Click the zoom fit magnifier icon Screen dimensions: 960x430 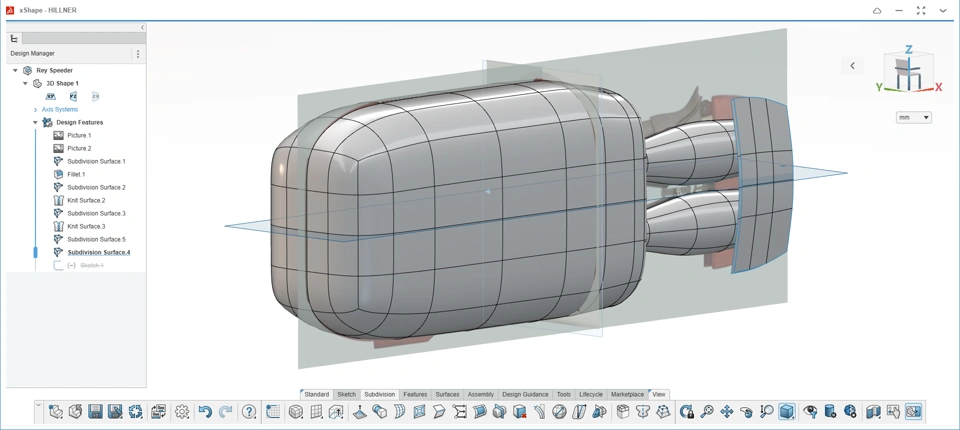coord(707,412)
